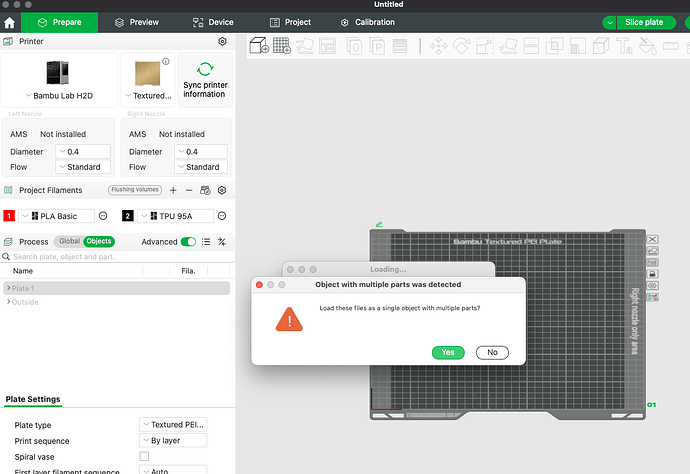Click the Add model cube icon
This screenshot has width=690, height=474.
point(259,45)
